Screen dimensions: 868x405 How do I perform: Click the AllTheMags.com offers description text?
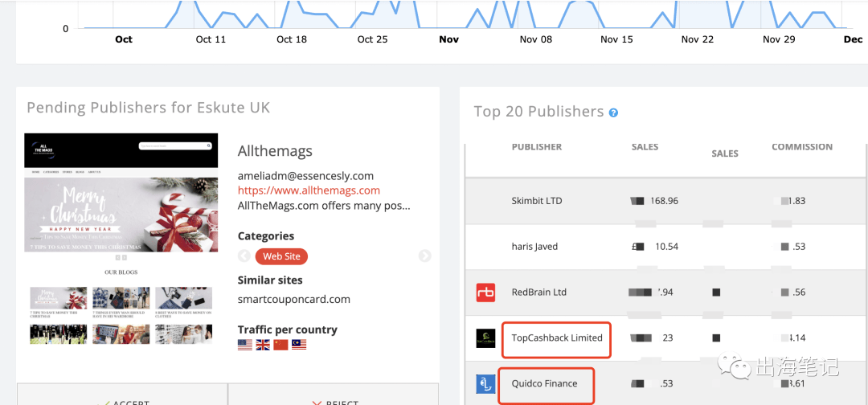[x=324, y=206]
